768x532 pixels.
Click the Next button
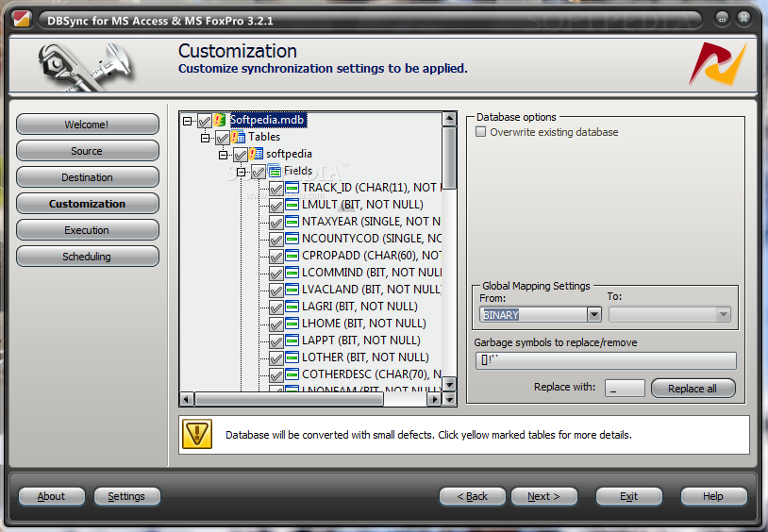[544, 496]
